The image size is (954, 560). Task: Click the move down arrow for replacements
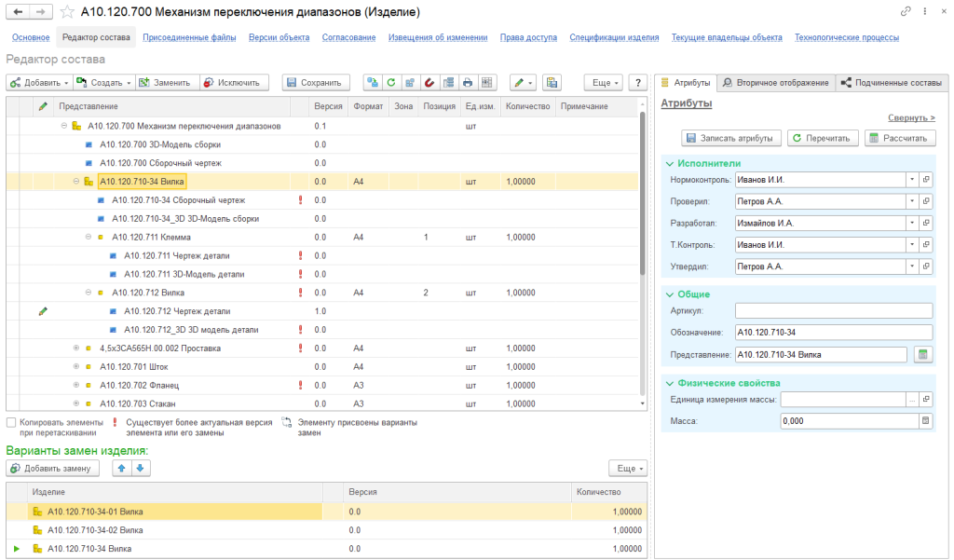[x=140, y=468]
